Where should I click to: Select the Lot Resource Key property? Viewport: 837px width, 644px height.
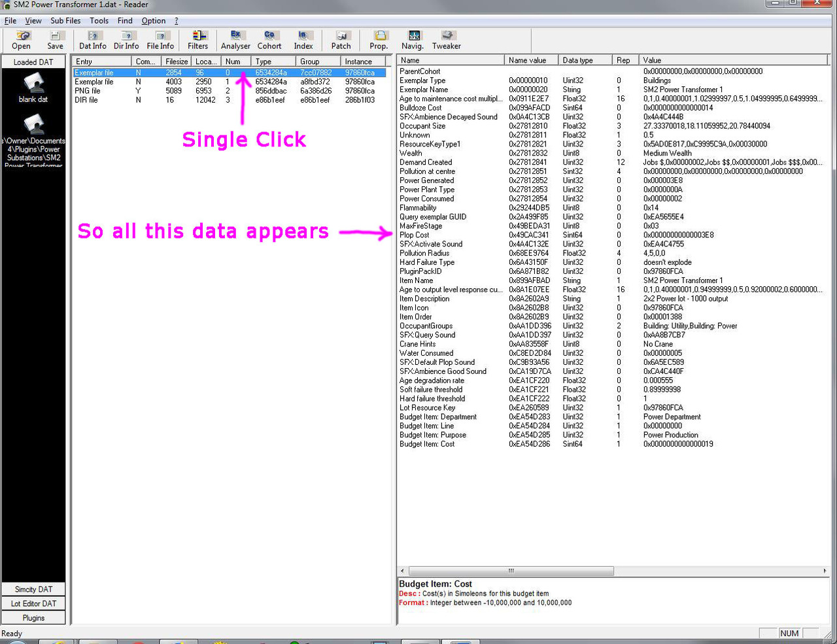613,407
